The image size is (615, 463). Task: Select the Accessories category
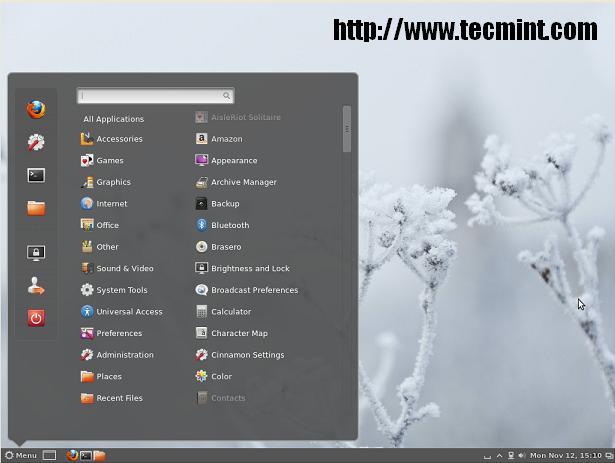click(118, 139)
